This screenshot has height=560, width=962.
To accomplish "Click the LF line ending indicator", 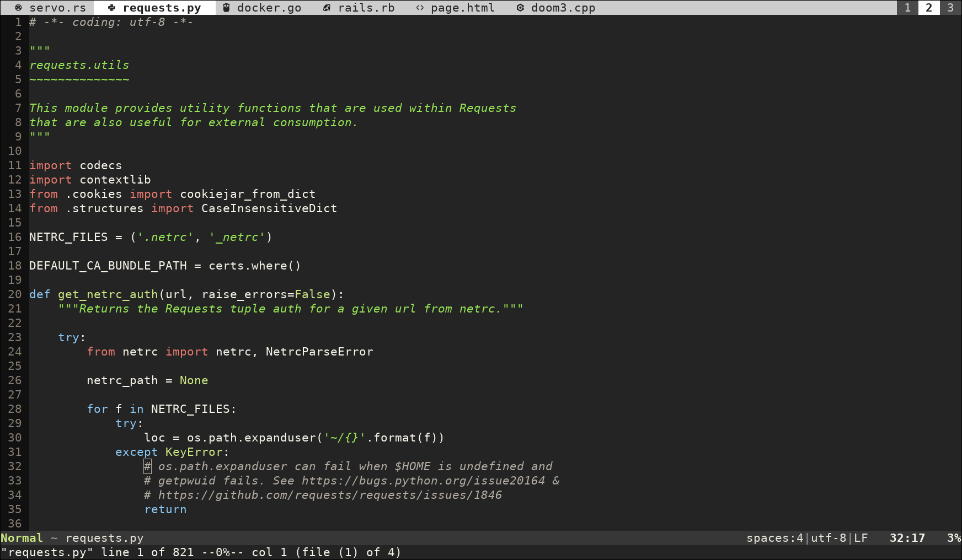I will [861, 538].
